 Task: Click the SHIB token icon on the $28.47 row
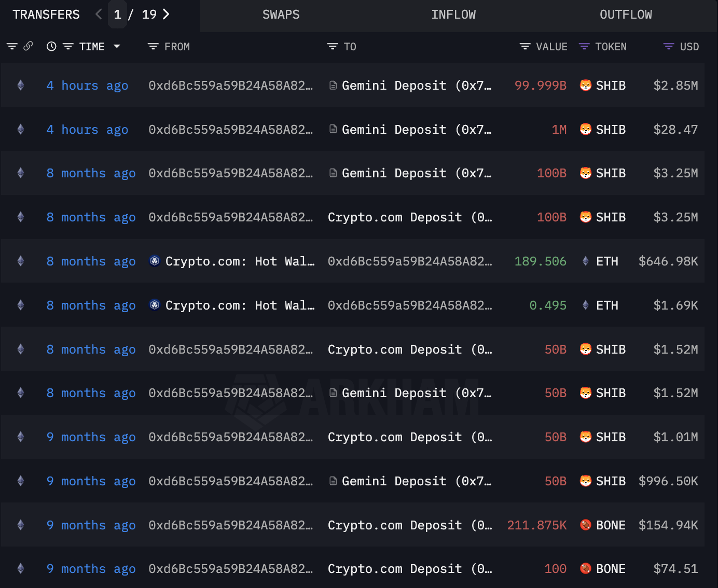(x=586, y=129)
